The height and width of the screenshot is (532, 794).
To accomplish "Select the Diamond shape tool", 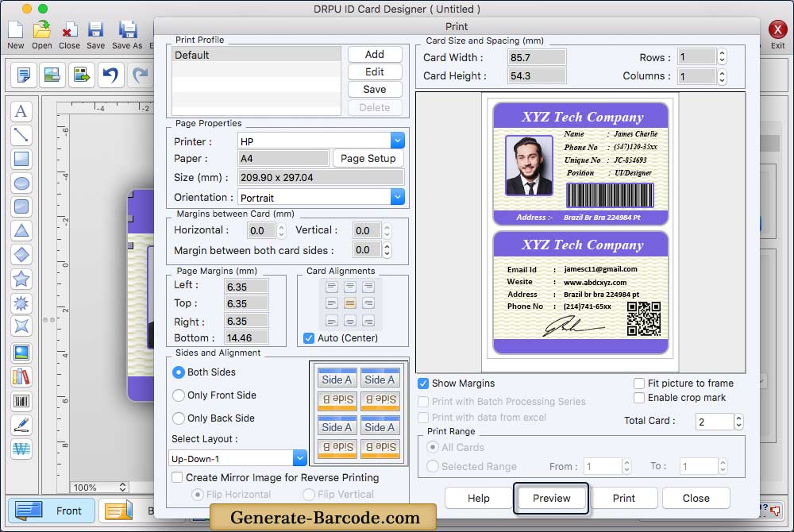I will pos(21,254).
